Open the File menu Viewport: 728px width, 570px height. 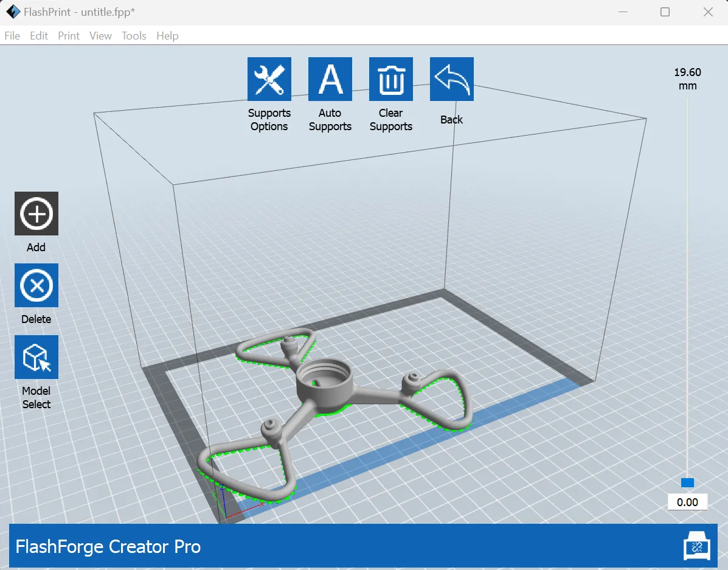point(12,36)
